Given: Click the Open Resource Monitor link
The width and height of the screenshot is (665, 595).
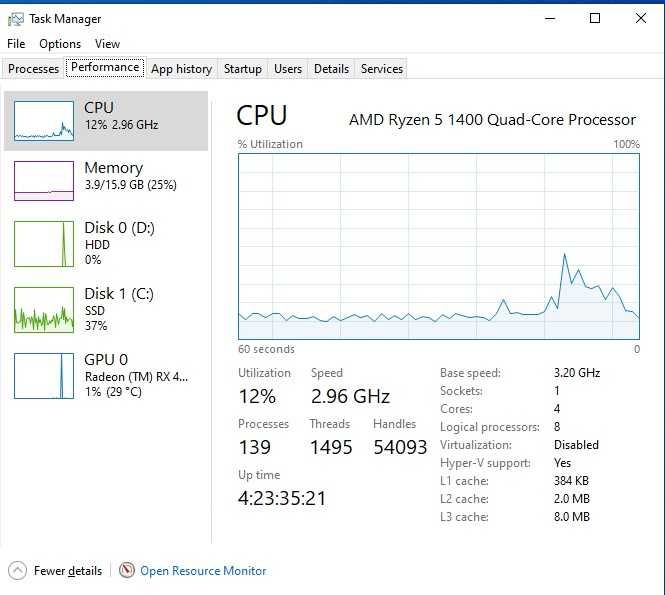Looking at the screenshot, I should 203,571.
